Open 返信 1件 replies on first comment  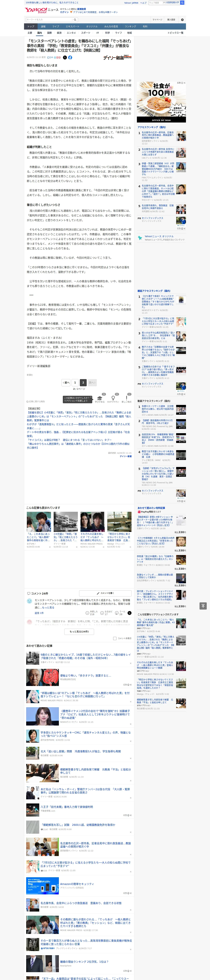click(39, 613)
